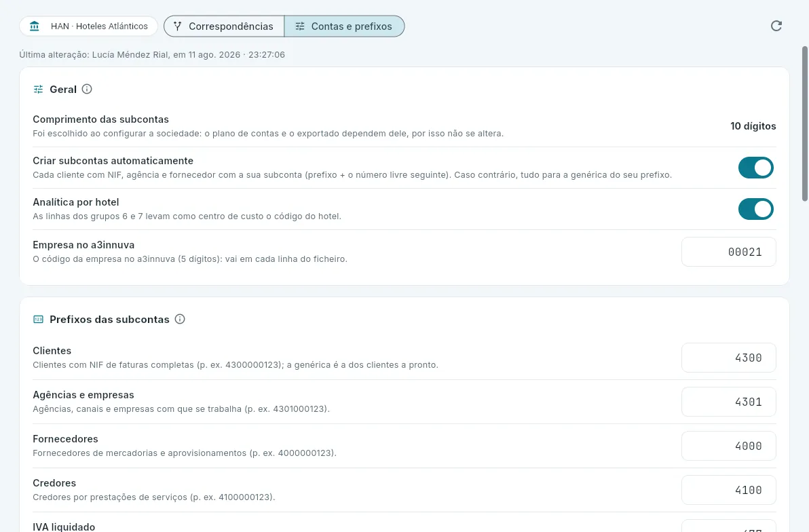Viewport: 809px width, 532px height.
Task: Focus the Agências e empresas prefix field
Action: (728, 402)
